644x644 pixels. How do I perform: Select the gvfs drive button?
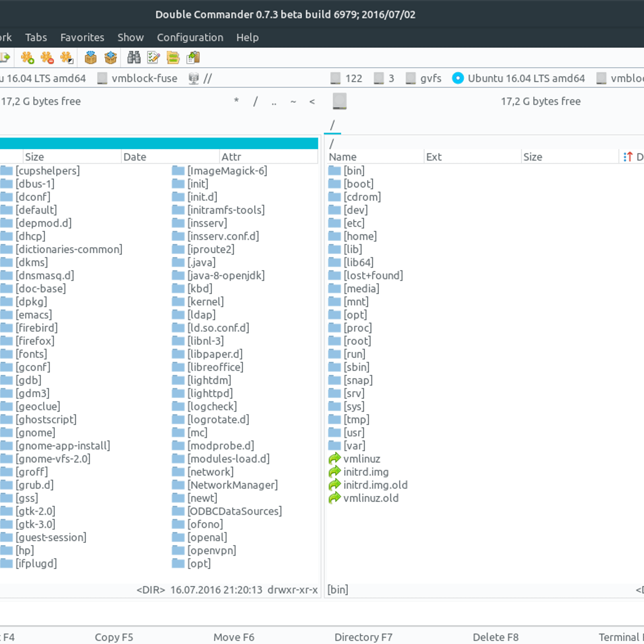tap(424, 78)
